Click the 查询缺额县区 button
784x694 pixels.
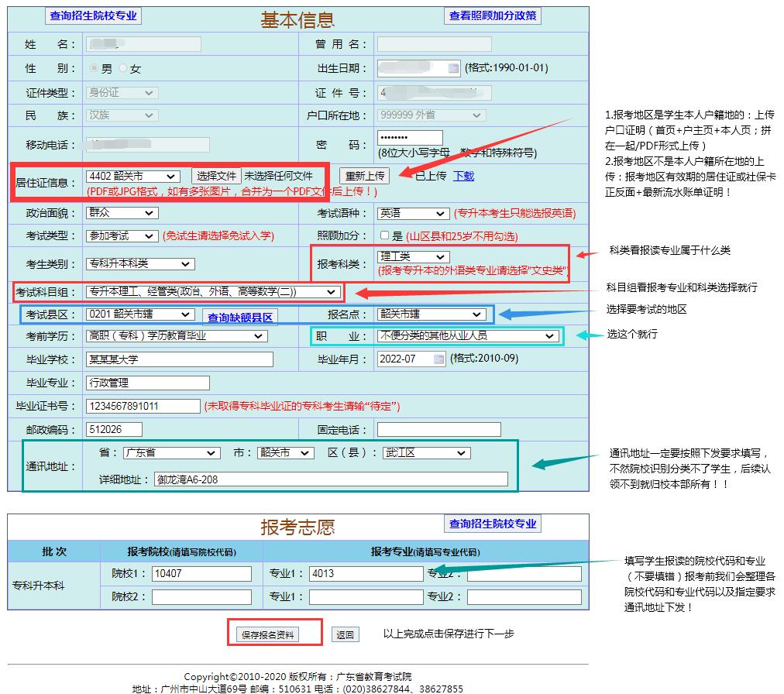point(240,317)
